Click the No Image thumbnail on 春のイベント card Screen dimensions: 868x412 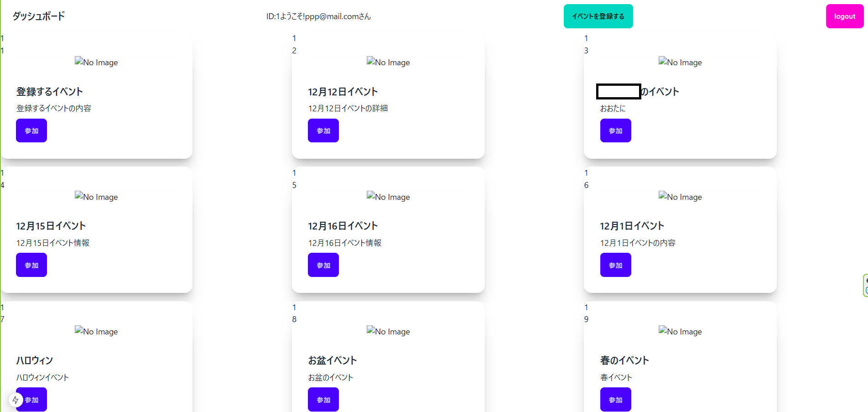point(680,331)
